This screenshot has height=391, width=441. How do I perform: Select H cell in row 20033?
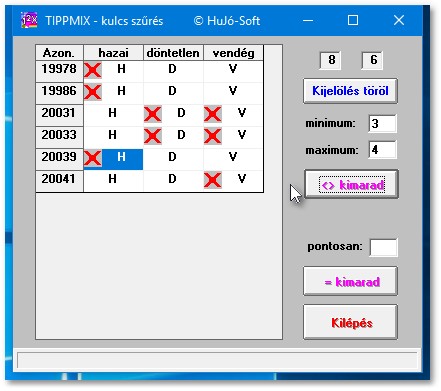(113, 137)
